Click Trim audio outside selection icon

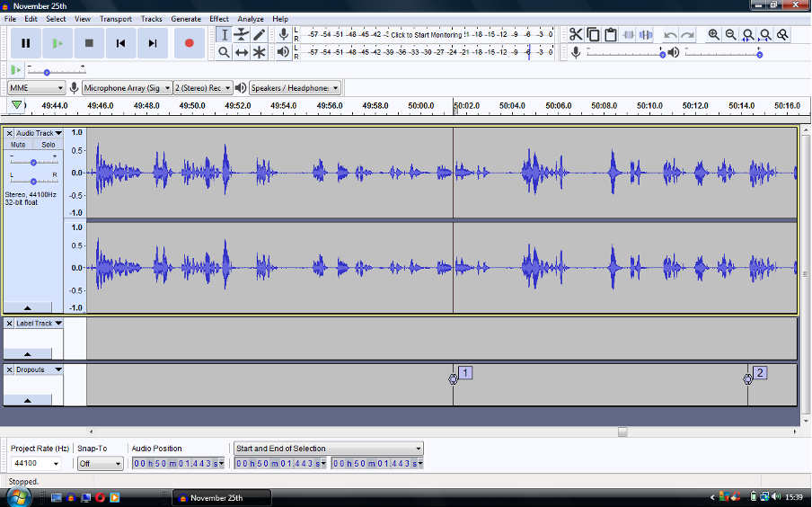629,35
